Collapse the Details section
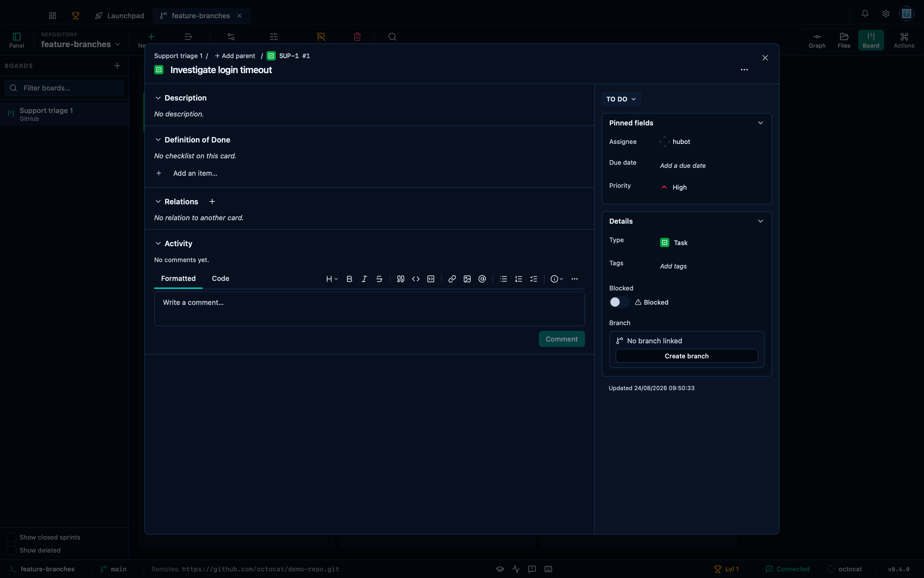The width and height of the screenshot is (924, 578). [x=761, y=221]
